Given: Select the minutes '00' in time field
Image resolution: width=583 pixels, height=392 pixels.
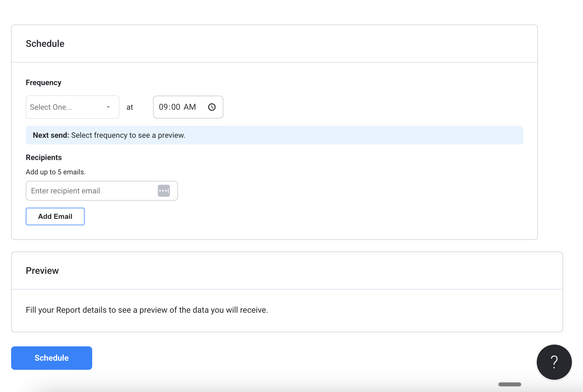Looking at the screenshot, I should point(176,107).
